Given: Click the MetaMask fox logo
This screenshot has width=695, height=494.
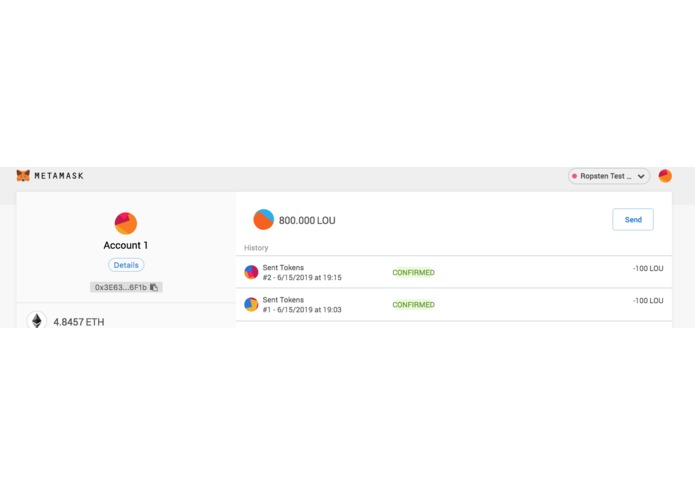Looking at the screenshot, I should point(23,175).
